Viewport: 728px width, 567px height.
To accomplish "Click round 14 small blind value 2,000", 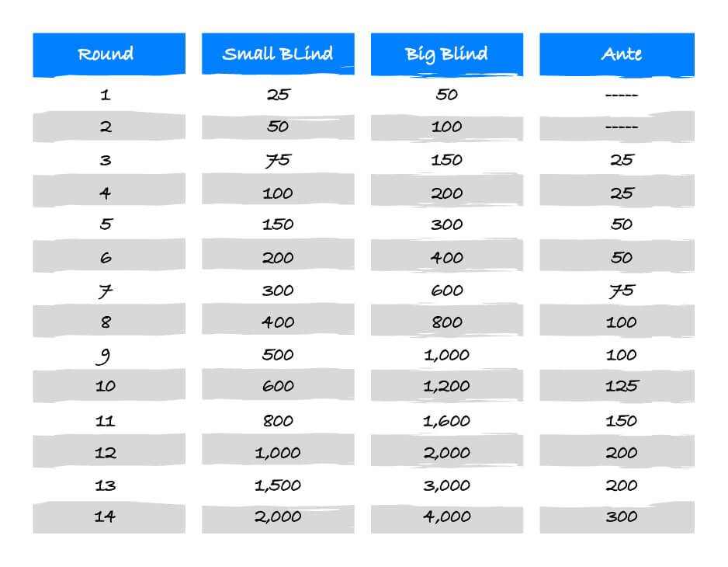I will pos(278,517).
